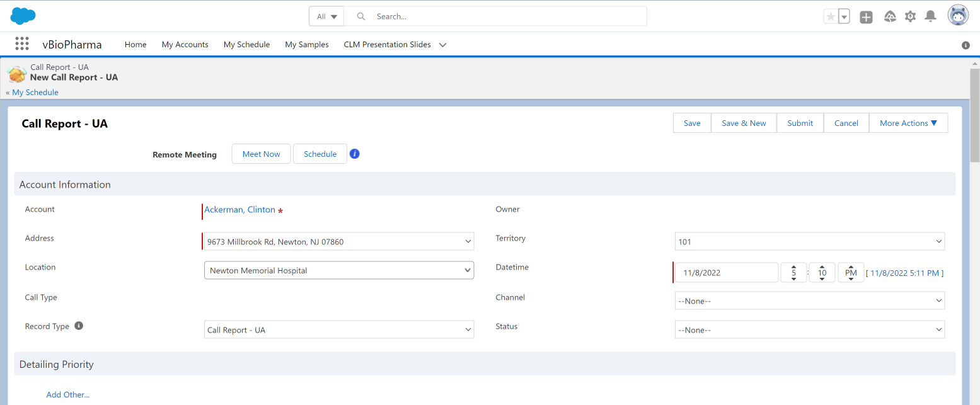Switch to My Samples tab
The width and height of the screenshot is (980, 405).
click(x=307, y=45)
